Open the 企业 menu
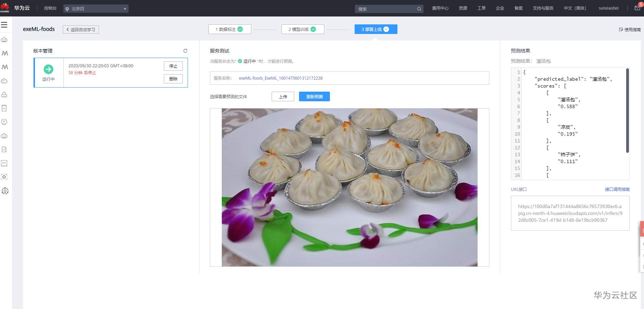This screenshot has height=309, width=644. [x=500, y=8]
